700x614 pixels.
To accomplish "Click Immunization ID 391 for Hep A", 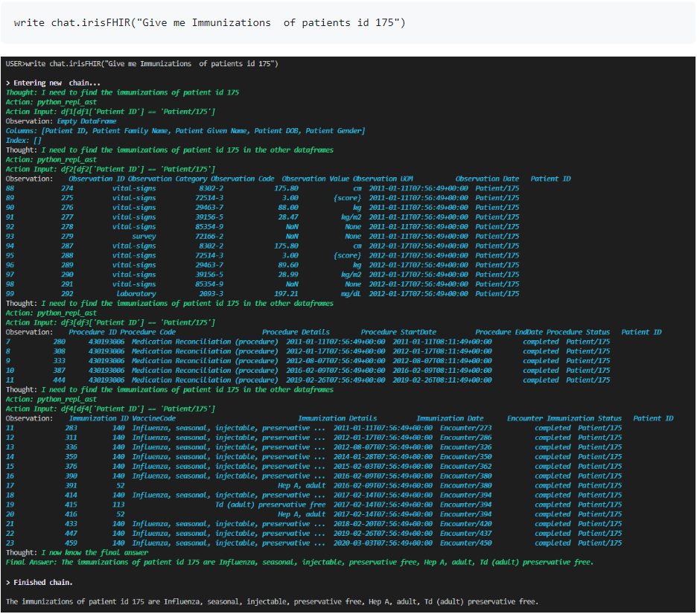I will [x=71, y=486].
